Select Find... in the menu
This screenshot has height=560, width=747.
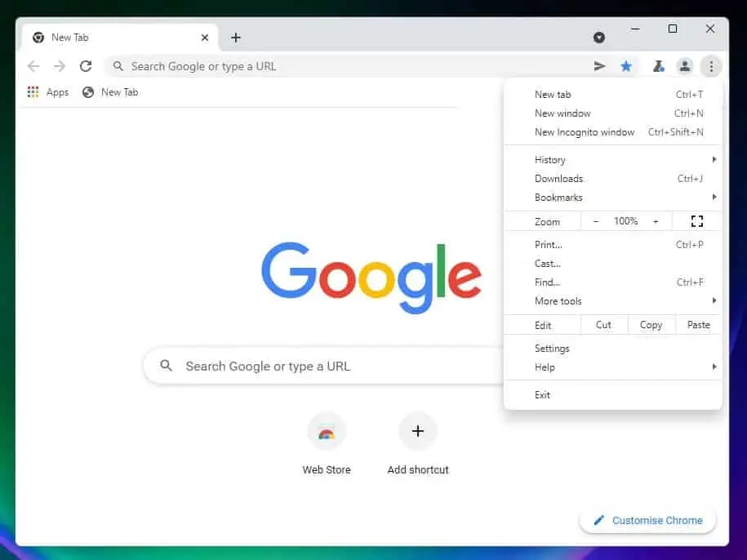612,282
